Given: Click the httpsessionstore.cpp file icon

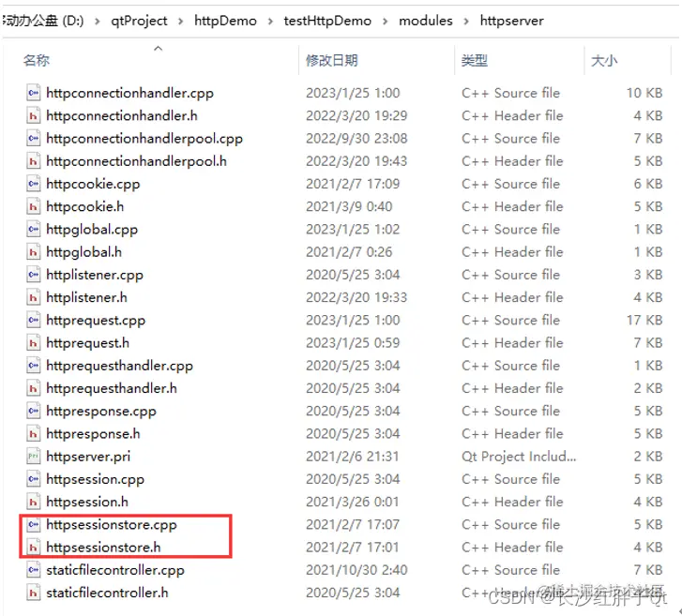Looking at the screenshot, I should coord(34,524).
